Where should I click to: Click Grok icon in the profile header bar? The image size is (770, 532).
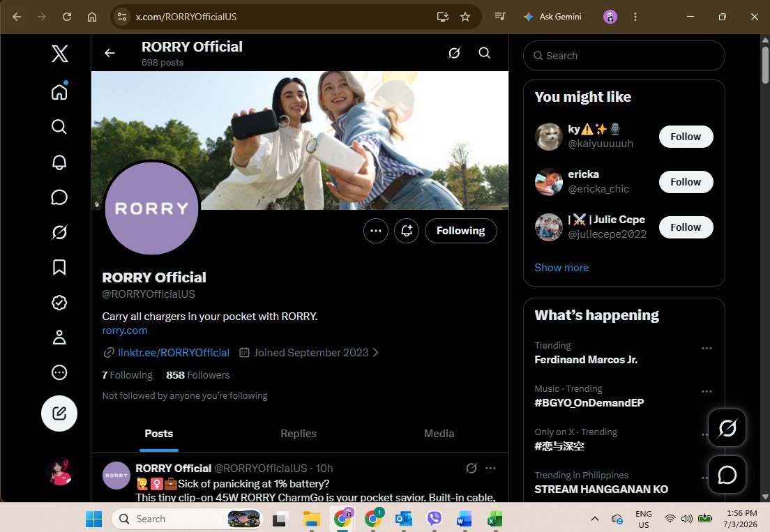[x=454, y=53]
